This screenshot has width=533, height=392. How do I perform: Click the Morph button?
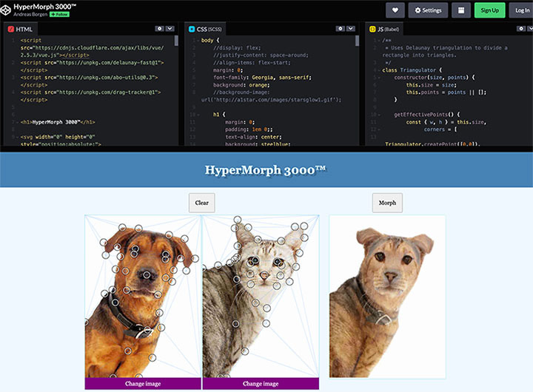click(x=387, y=203)
